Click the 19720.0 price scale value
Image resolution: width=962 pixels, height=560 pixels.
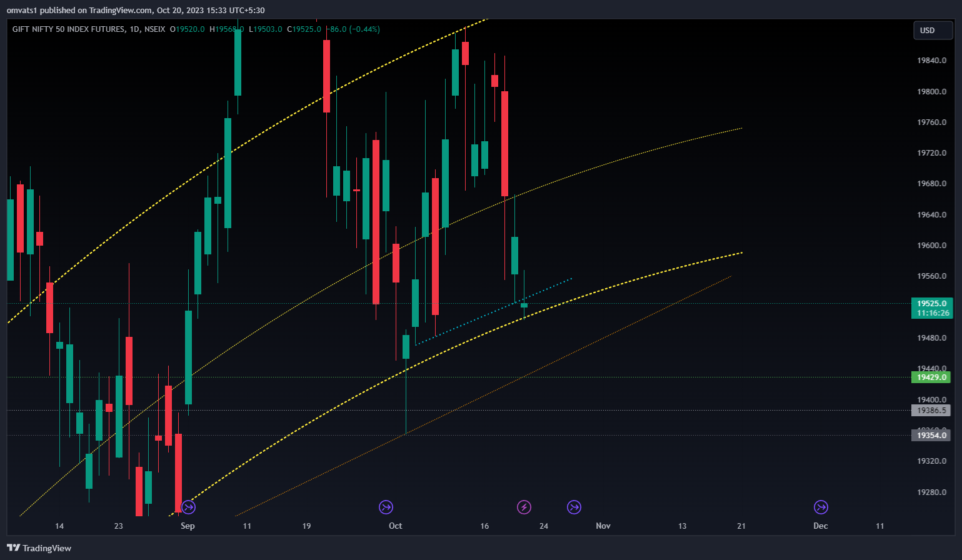pyautogui.click(x=931, y=153)
